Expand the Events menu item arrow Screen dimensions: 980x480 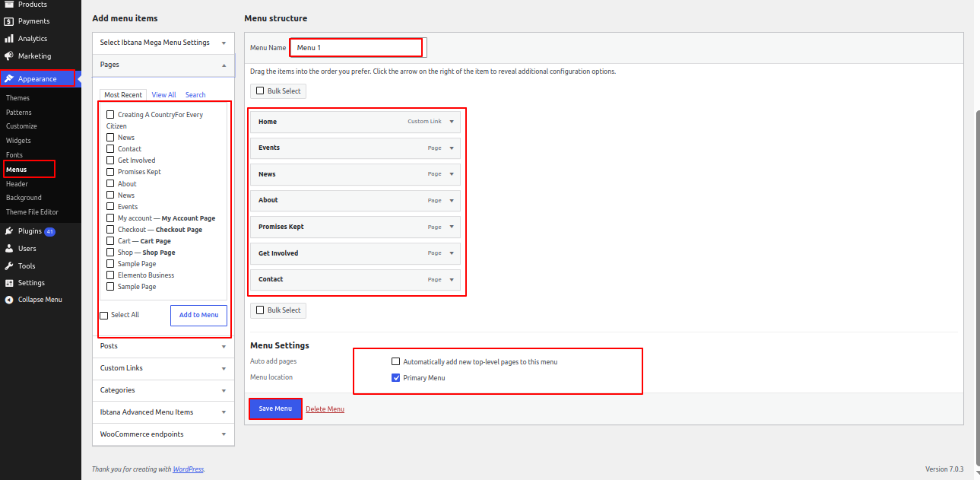coord(452,148)
